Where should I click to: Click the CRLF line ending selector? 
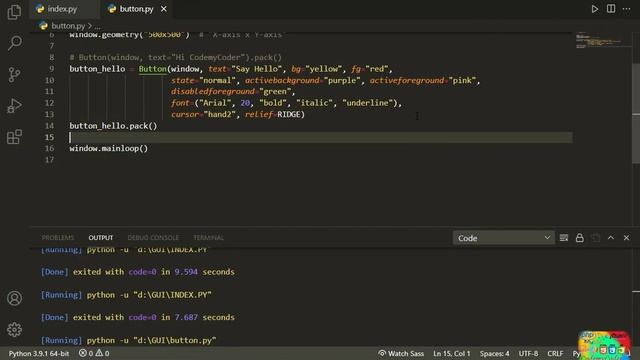(555, 353)
